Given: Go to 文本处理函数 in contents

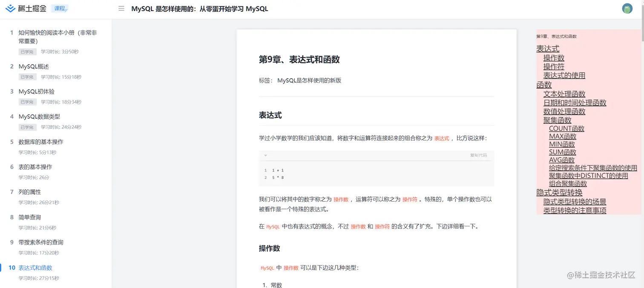Looking at the screenshot, I should [564, 94].
